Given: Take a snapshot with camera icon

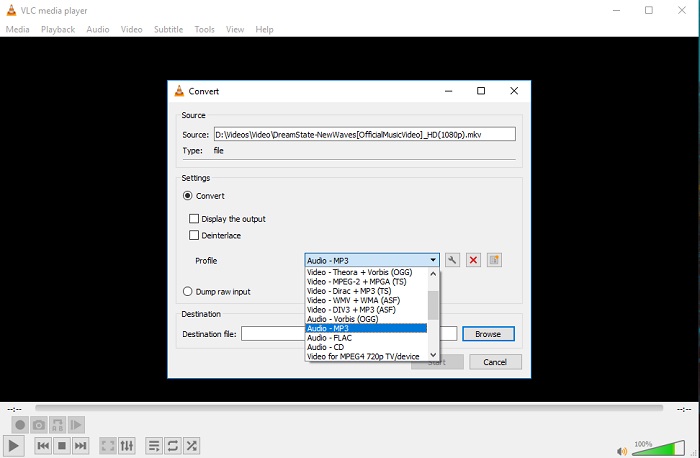Looking at the screenshot, I should (x=39, y=425).
